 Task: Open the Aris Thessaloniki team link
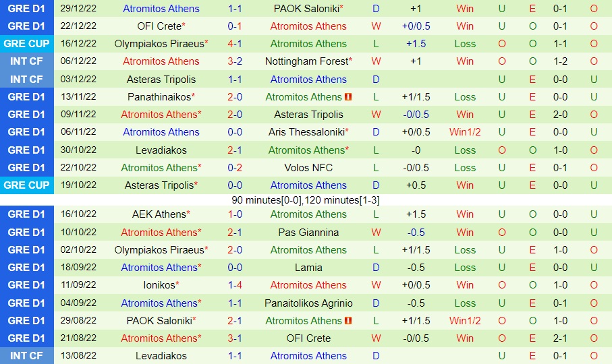click(307, 132)
